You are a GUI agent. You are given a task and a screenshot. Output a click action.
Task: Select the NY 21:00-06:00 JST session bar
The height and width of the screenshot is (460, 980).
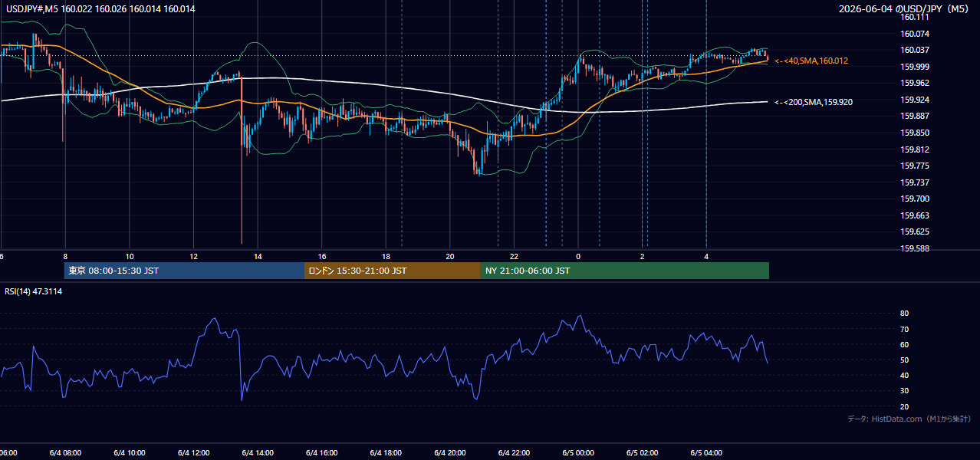pyautogui.click(x=625, y=271)
